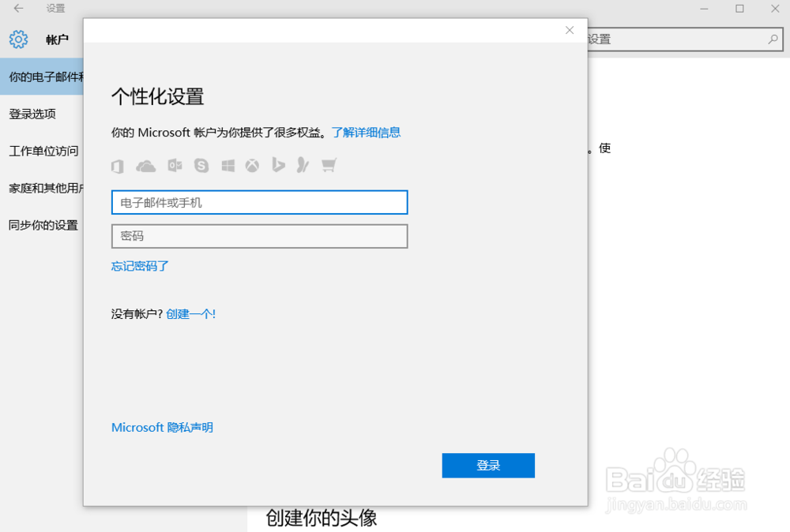
Task: Select the OneDrive cloud icon
Action: pyautogui.click(x=146, y=166)
